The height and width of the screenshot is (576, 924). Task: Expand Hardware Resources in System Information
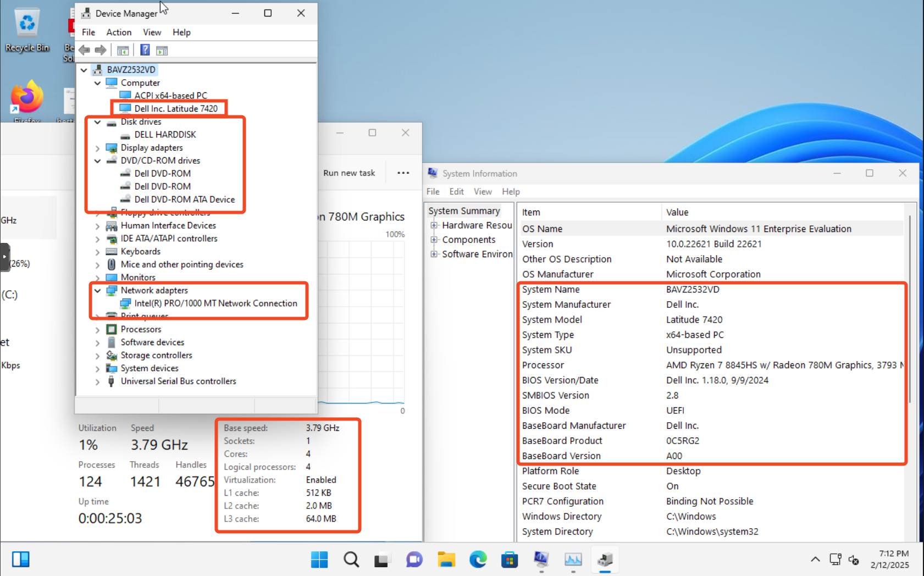tap(434, 225)
